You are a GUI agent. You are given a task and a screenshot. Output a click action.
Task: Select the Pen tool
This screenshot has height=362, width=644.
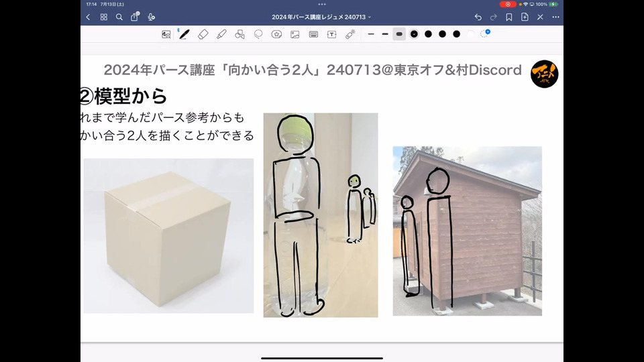click(184, 34)
